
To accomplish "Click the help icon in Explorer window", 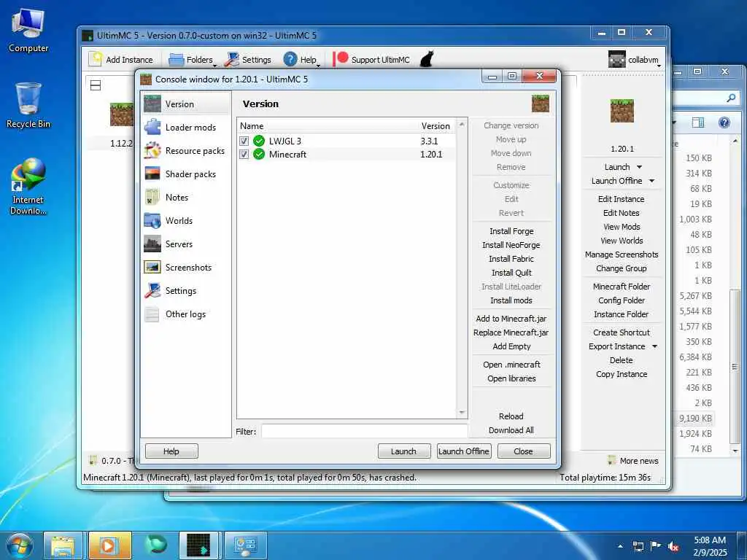I will (724, 122).
